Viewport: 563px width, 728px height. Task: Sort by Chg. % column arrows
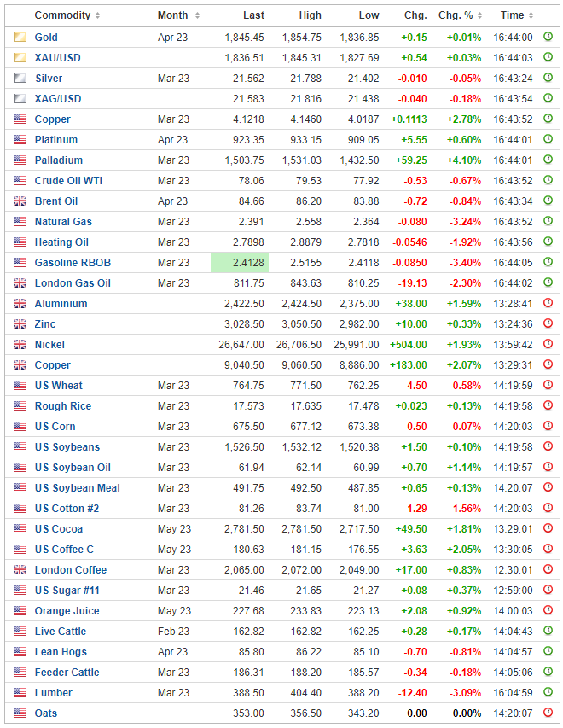tap(480, 15)
